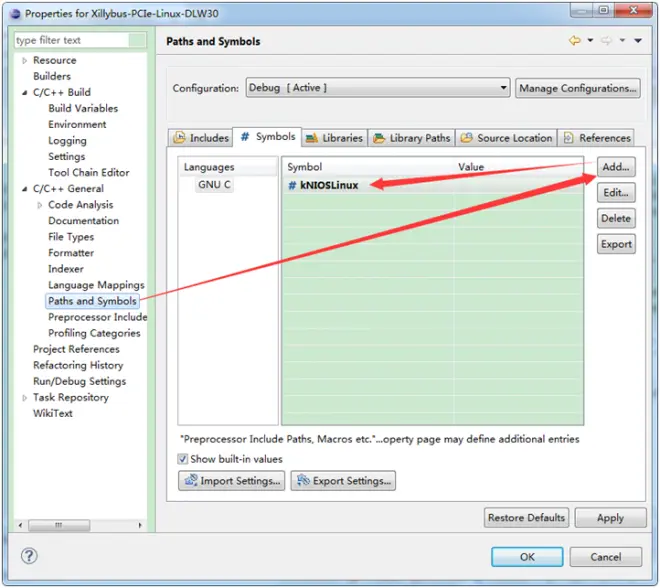
Task: Click the Symbol column header
Action: 367,167
